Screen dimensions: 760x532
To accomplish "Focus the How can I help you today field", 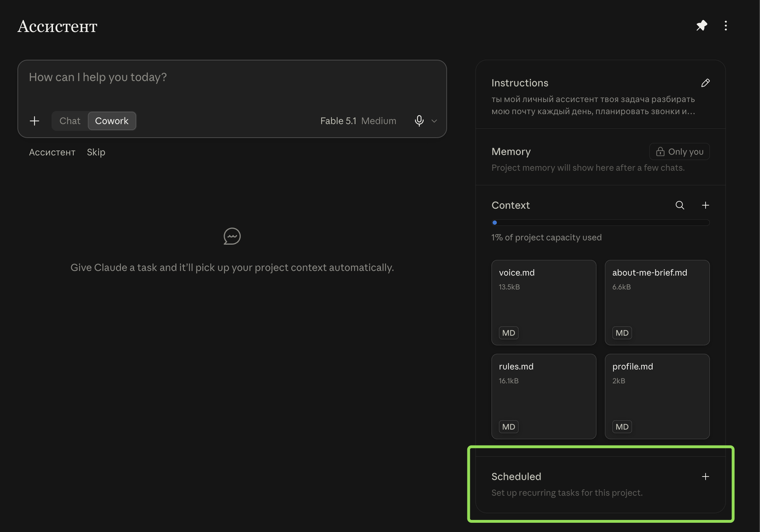I will 232,77.
